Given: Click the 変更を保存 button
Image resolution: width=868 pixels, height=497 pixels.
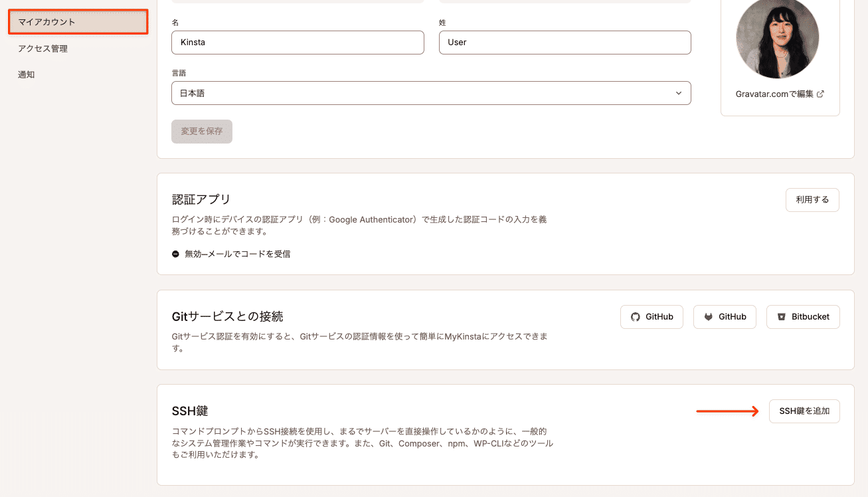Looking at the screenshot, I should [201, 131].
